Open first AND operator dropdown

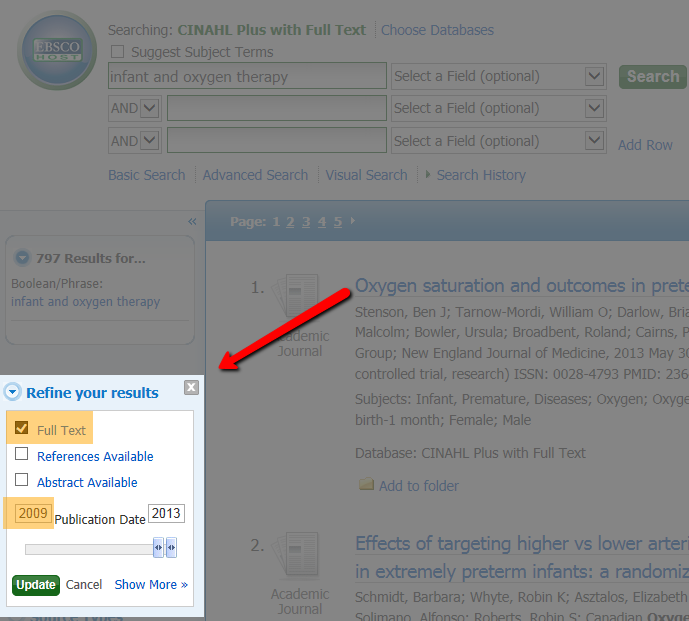click(149, 108)
